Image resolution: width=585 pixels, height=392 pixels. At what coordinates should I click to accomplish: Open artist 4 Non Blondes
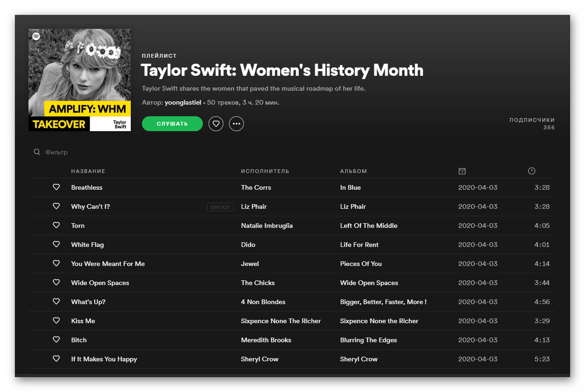[x=263, y=302]
